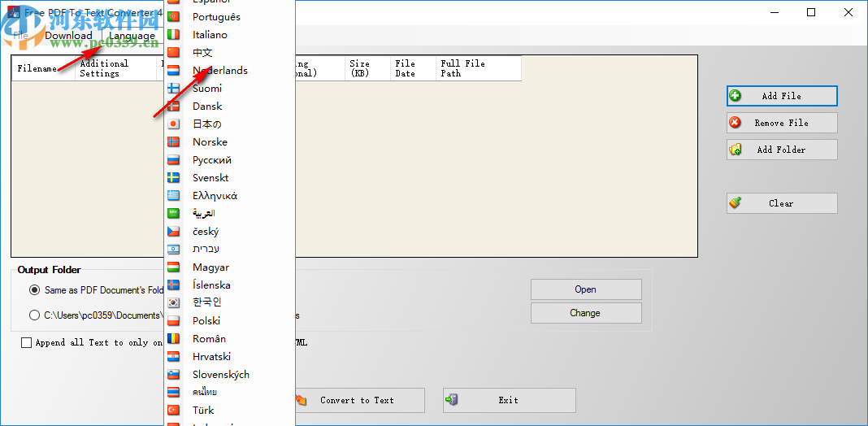This screenshot has width=868, height=426.
Task: Pick the Japanese 日本の language entry
Action: click(x=230, y=124)
